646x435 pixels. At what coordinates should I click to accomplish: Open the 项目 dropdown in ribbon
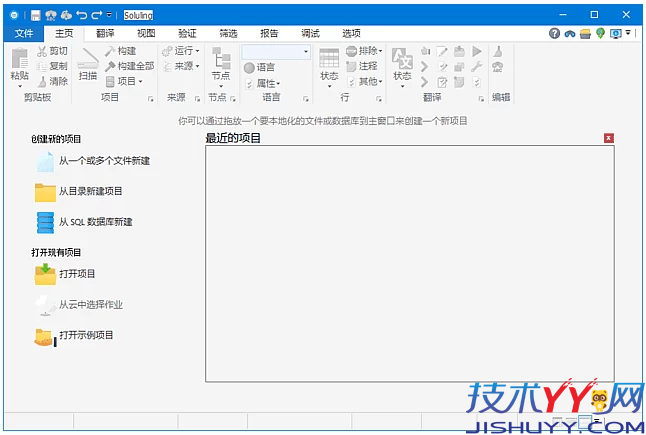124,81
